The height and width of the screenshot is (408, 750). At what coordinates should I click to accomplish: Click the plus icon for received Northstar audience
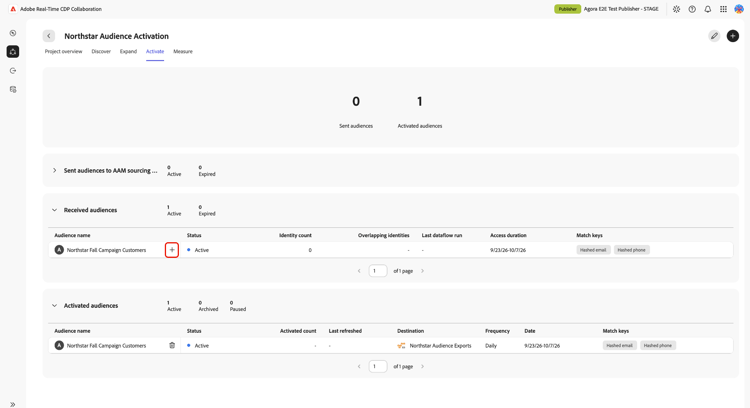172,250
